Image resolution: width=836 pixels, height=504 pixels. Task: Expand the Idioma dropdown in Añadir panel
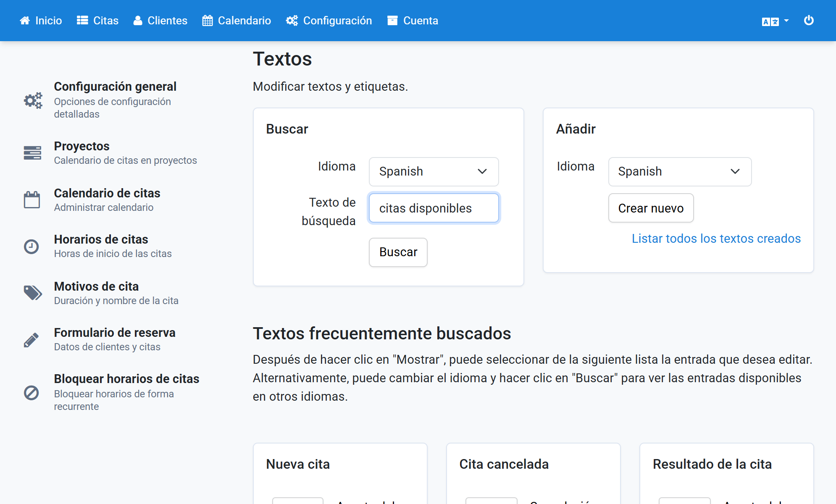[x=680, y=172]
